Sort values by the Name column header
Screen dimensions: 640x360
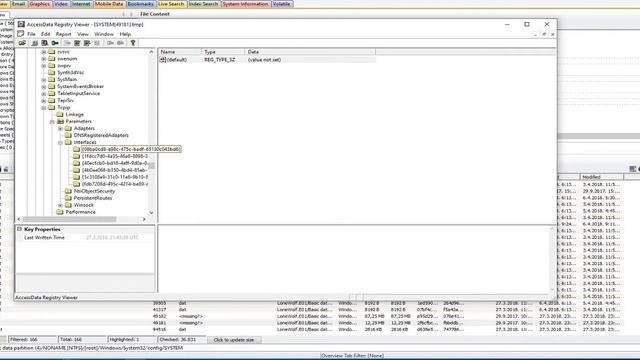click(180, 52)
